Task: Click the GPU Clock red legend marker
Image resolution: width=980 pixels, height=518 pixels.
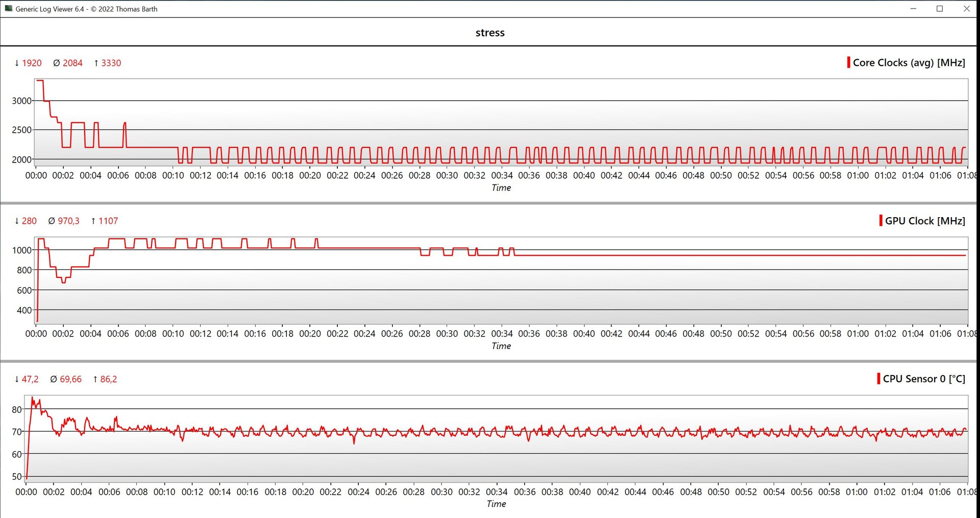Action: tap(880, 221)
